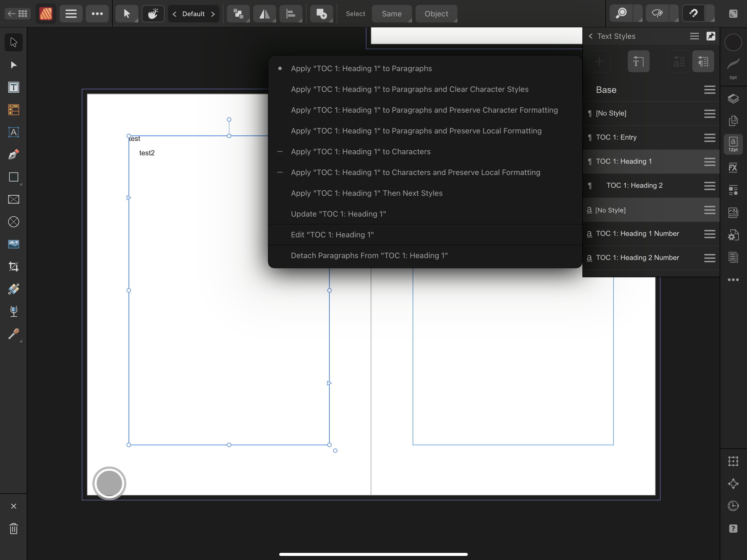Choose Edit "TOC 1: Heading 1"
The image size is (747, 560).
[425, 235]
